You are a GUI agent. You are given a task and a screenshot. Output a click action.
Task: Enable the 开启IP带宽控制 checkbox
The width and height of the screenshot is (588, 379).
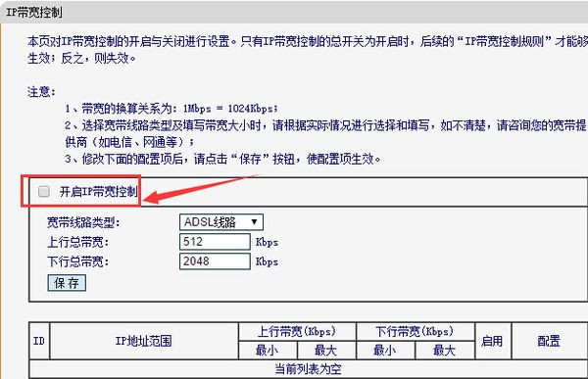point(44,192)
